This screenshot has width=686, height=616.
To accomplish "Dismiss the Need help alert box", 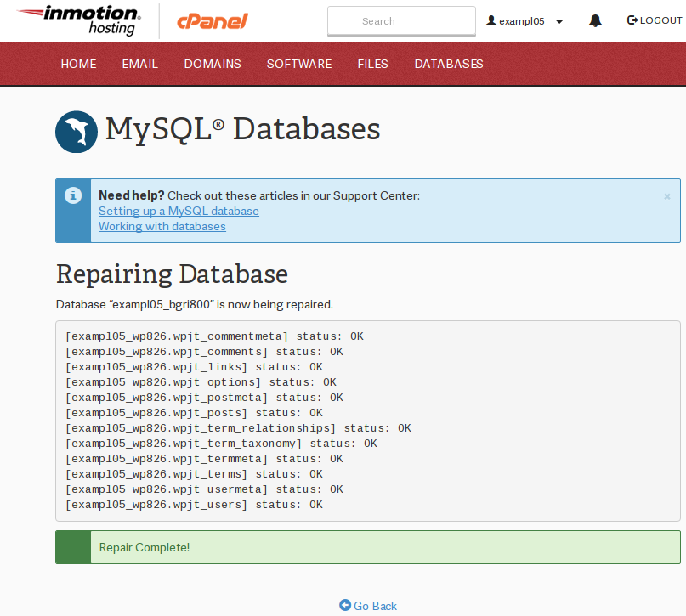I will (x=667, y=196).
